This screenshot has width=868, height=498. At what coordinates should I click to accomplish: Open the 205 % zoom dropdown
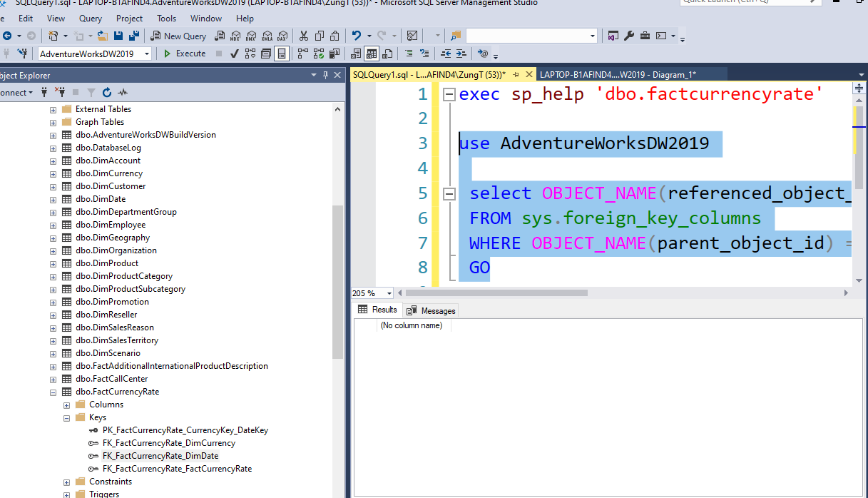[x=389, y=293]
